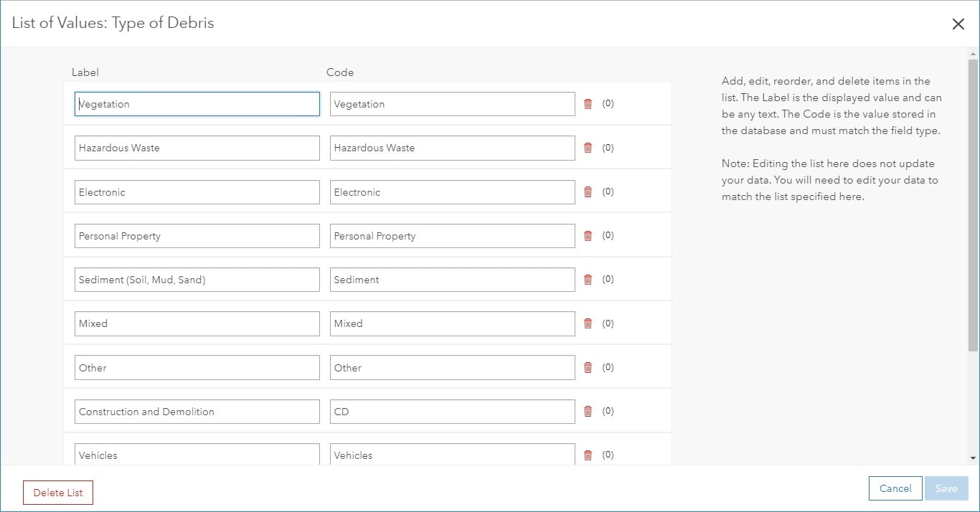Click the Save button
Screen dimensions: 980x512
(946, 488)
